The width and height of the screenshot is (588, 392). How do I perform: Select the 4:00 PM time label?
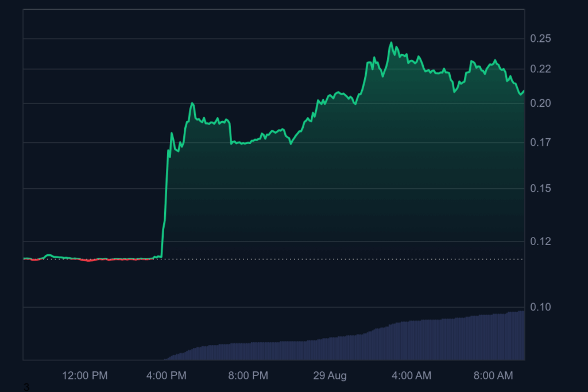[166, 375]
